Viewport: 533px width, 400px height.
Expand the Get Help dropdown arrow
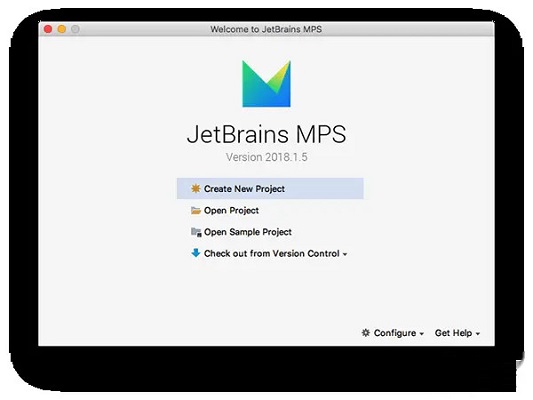click(x=478, y=334)
